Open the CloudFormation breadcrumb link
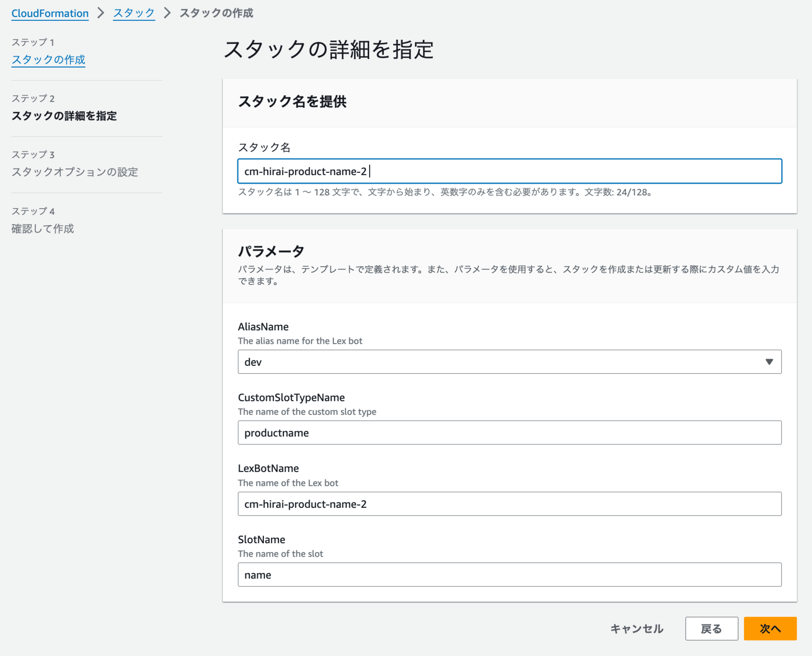Screen dimensions: 812x656 (x=50, y=13)
